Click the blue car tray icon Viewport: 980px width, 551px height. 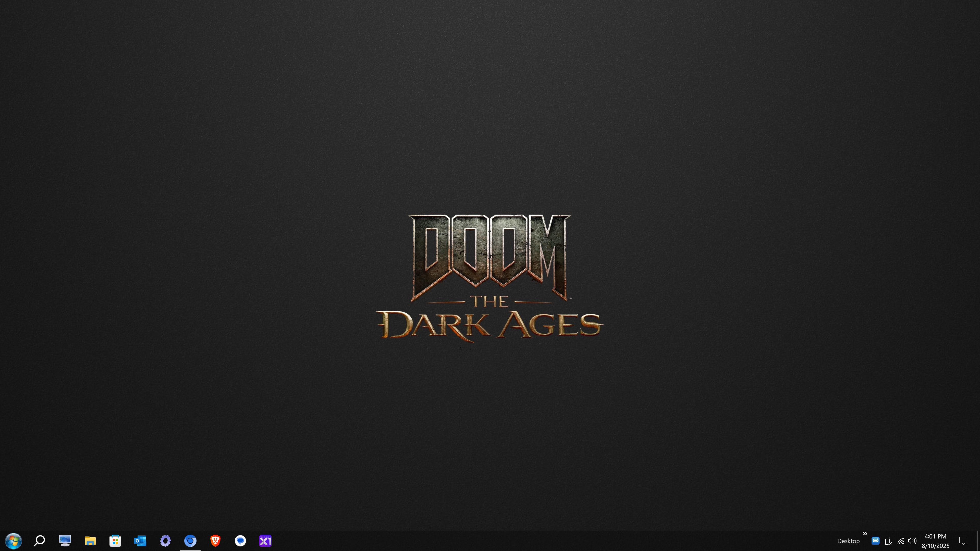pyautogui.click(x=875, y=540)
